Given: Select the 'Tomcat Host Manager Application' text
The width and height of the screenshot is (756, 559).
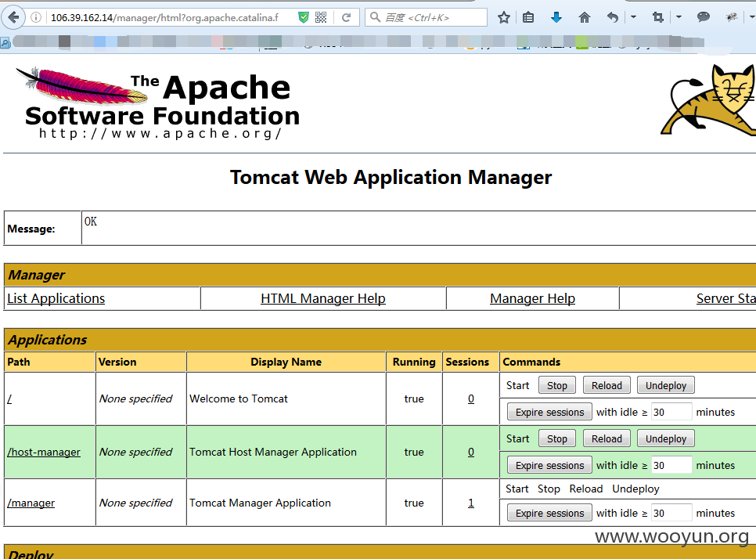Looking at the screenshot, I should click(273, 452).
